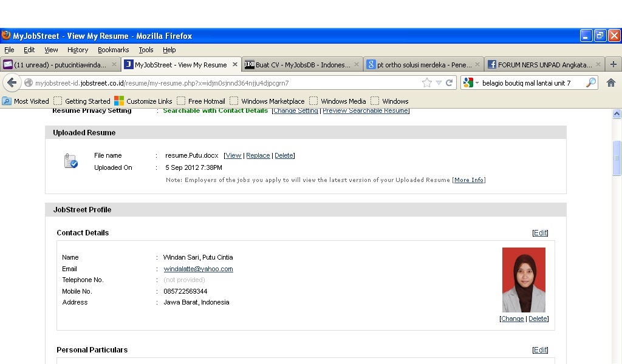Click the vertical scrollbar thumb

617,158
